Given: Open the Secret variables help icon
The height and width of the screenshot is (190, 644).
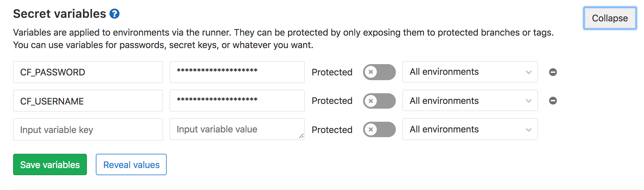Looking at the screenshot, I should (114, 13).
